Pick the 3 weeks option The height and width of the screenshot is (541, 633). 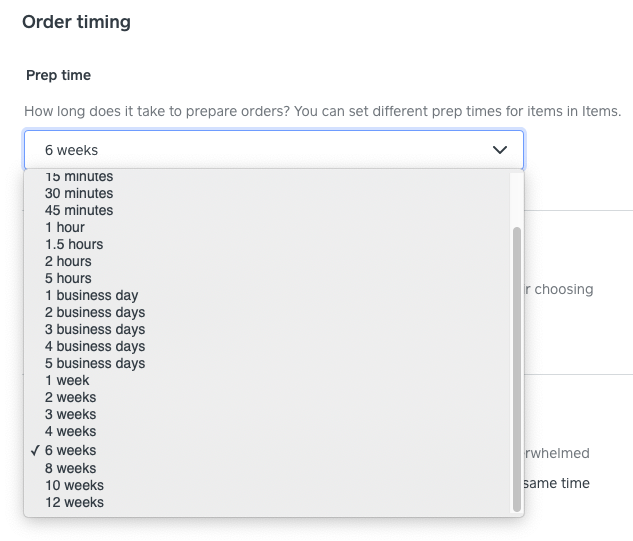click(70, 414)
